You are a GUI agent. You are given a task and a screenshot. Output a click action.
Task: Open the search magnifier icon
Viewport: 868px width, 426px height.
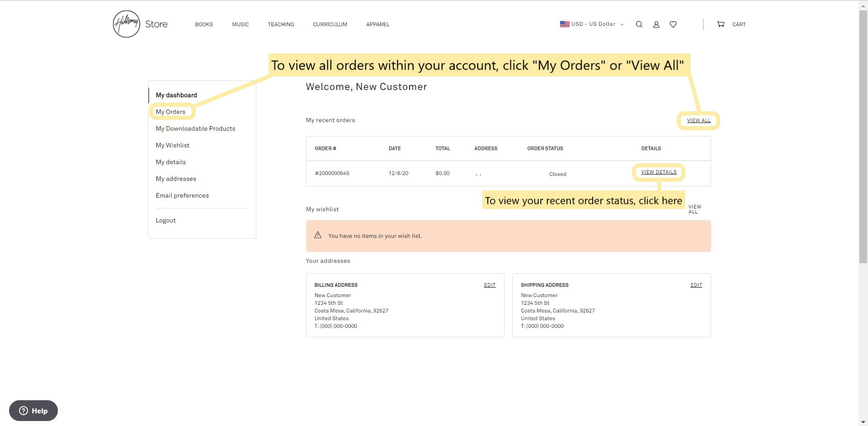pyautogui.click(x=639, y=24)
